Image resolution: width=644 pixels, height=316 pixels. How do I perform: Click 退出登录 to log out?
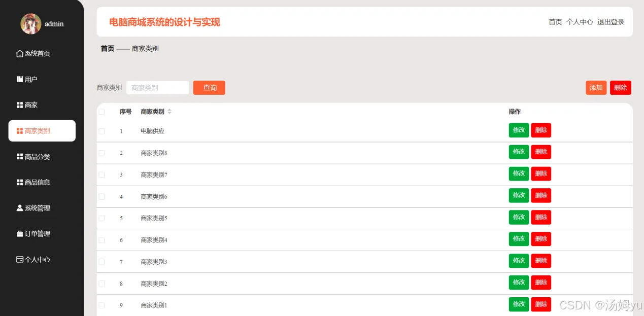tap(611, 22)
